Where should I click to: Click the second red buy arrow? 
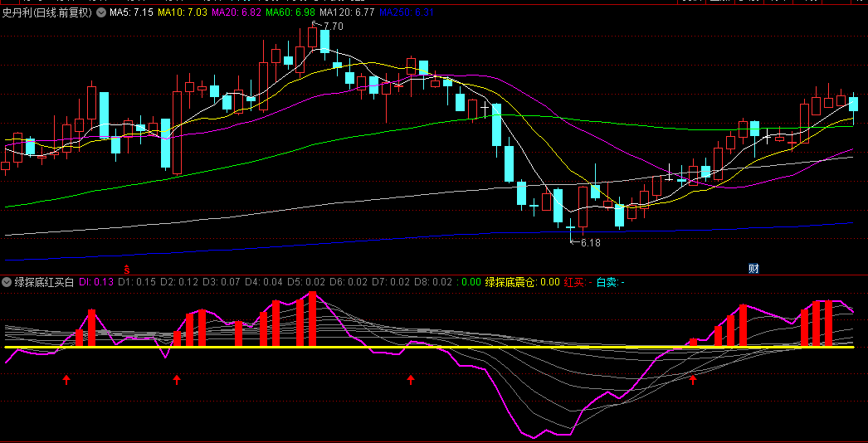pyautogui.click(x=177, y=379)
